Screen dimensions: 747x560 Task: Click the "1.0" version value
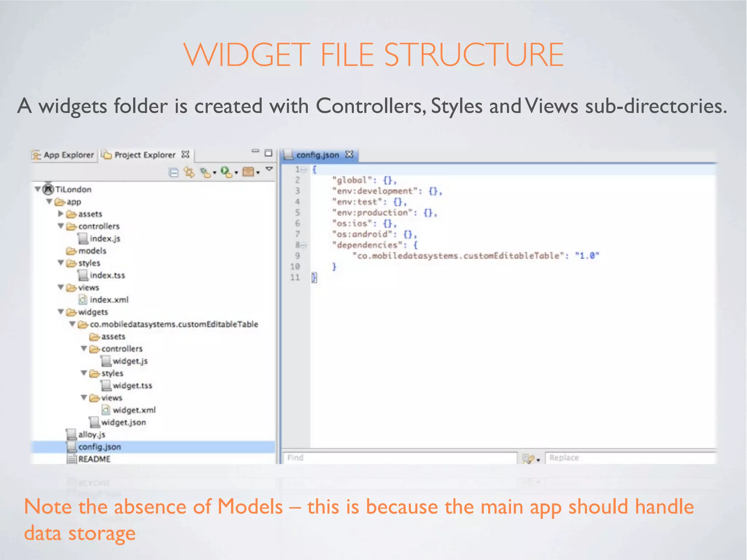(587, 256)
